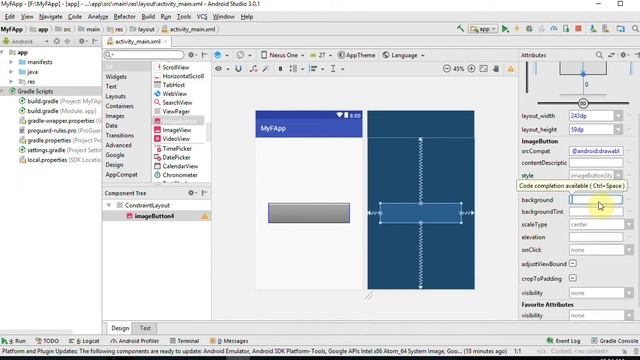Activate the Pan screen hand icon
Screen dimensions: 640x360
496,69
